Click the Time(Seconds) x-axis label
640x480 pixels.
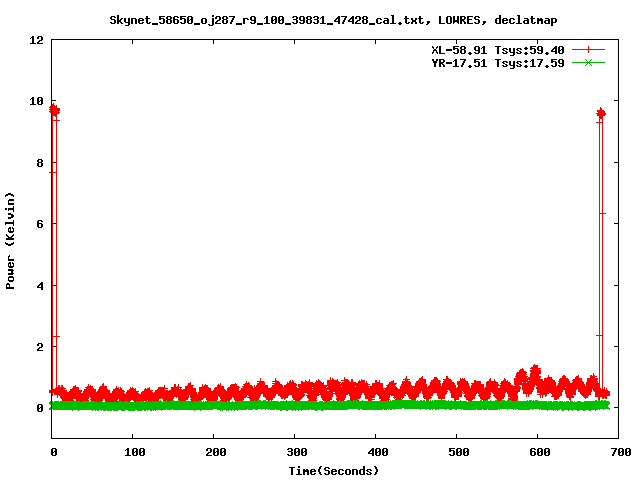pyautogui.click(x=333, y=471)
